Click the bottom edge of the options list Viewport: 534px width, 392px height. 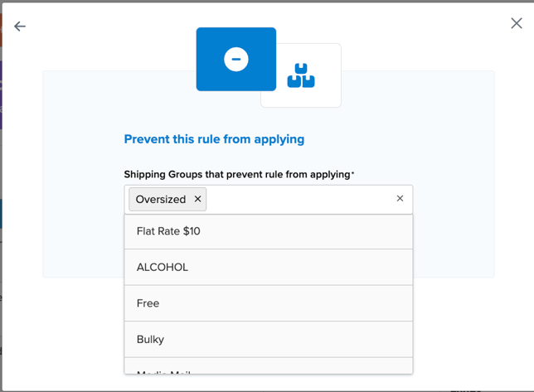pos(268,373)
